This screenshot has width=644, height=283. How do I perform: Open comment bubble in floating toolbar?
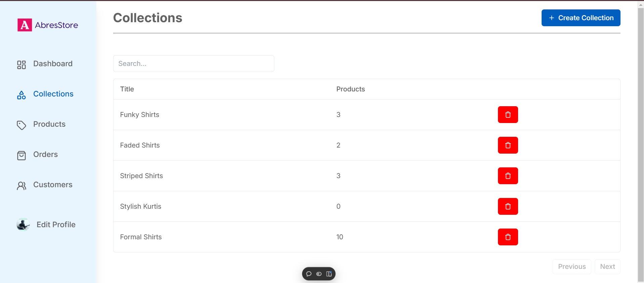(309, 274)
